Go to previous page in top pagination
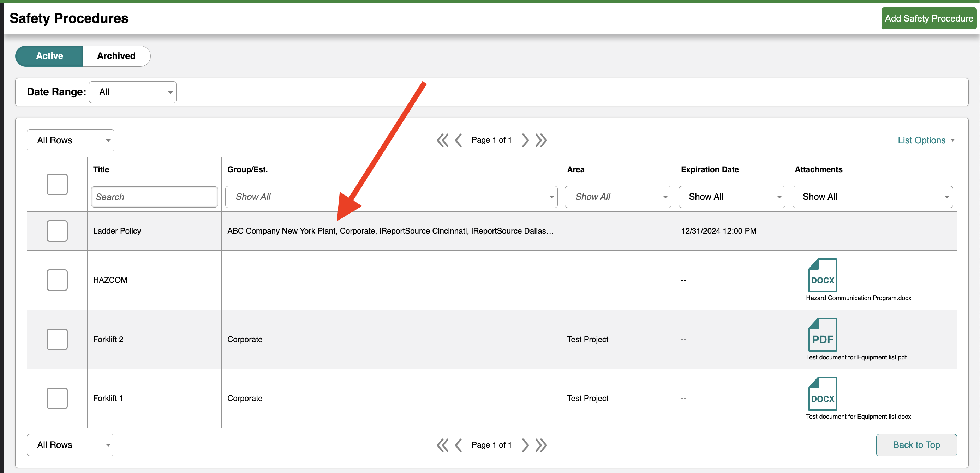The width and height of the screenshot is (980, 473). 459,140
